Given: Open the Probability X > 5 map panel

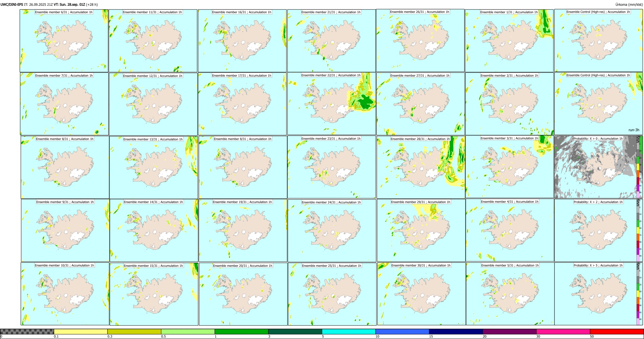Looking at the screenshot, I should [599, 294].
